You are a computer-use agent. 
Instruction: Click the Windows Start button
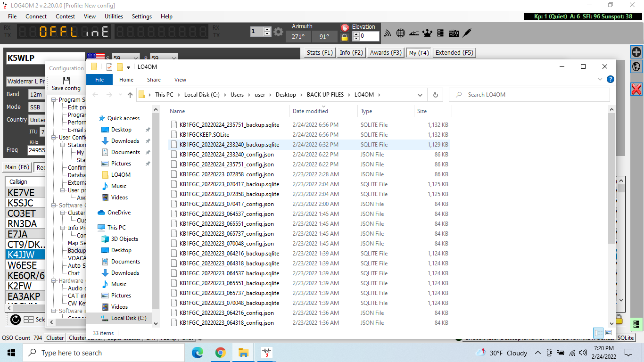[11, 353]
